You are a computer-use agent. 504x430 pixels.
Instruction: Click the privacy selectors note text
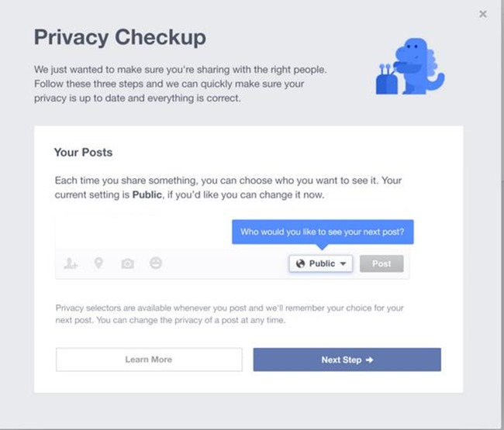(x=230, y=314)
